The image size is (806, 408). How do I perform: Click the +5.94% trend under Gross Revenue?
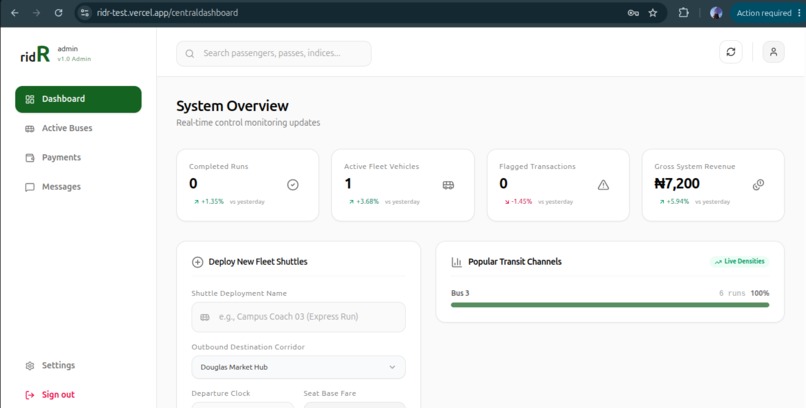coord(674,202)
